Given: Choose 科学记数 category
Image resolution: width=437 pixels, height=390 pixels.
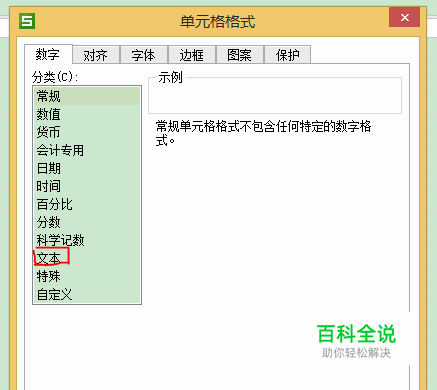Looking at the screenshot, I should [x=87, y=240].
